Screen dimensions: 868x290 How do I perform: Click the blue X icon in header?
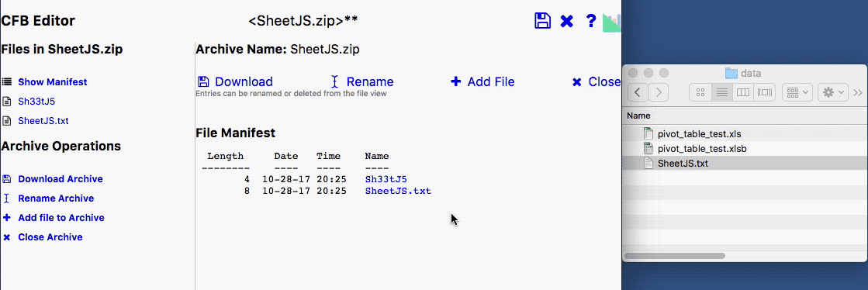566,22
